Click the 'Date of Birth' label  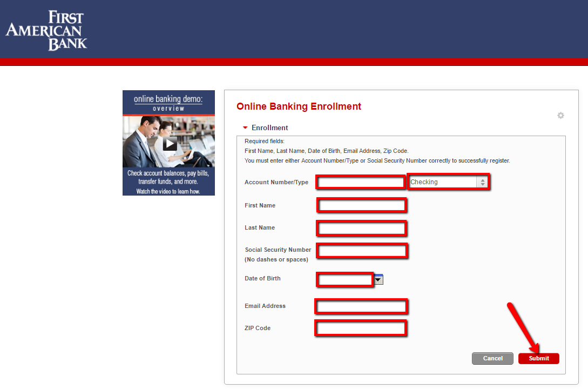tap(262, 278)
